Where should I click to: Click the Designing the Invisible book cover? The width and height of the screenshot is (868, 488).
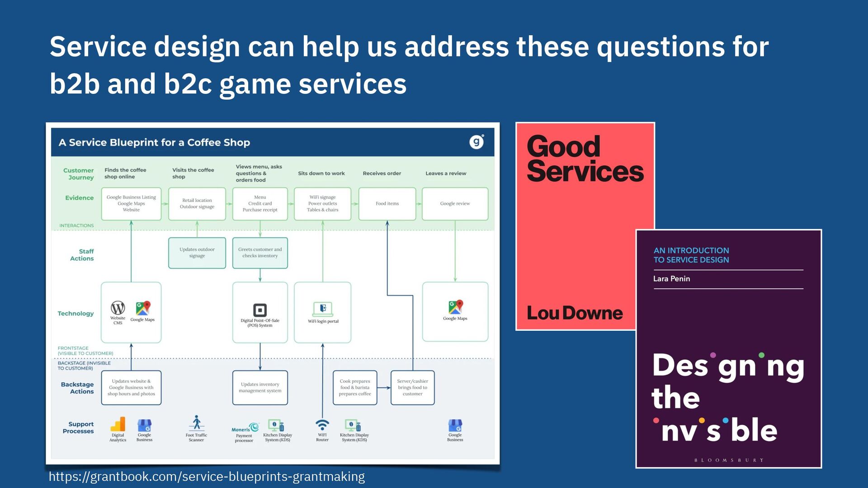[728, 349]
